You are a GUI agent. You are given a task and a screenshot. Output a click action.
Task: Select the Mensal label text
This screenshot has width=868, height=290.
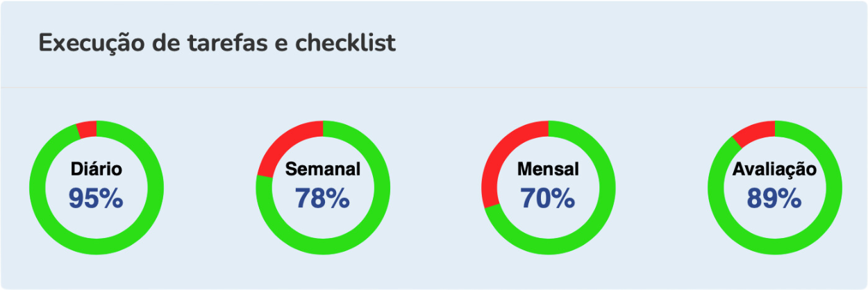point(548,169)
